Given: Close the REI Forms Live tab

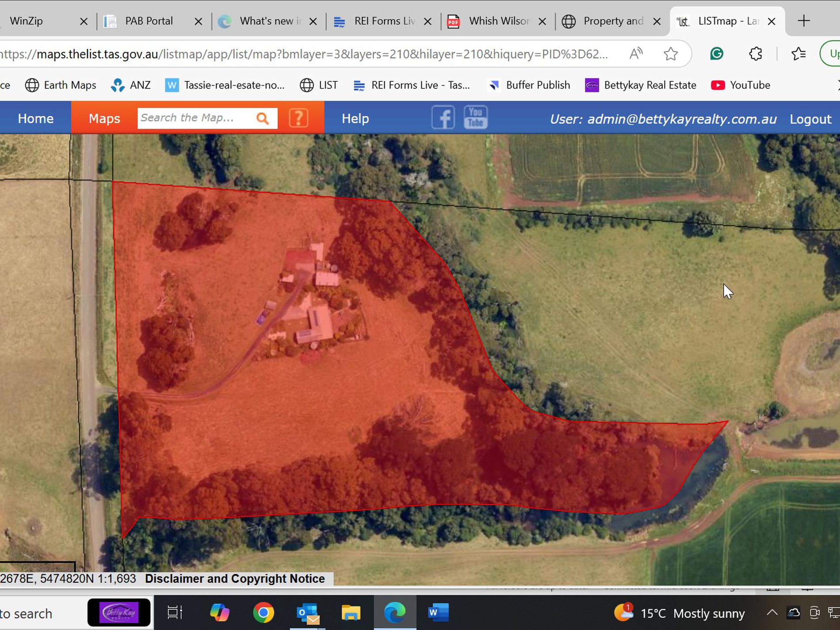Looking at the screenshot, I should (428, 21).
